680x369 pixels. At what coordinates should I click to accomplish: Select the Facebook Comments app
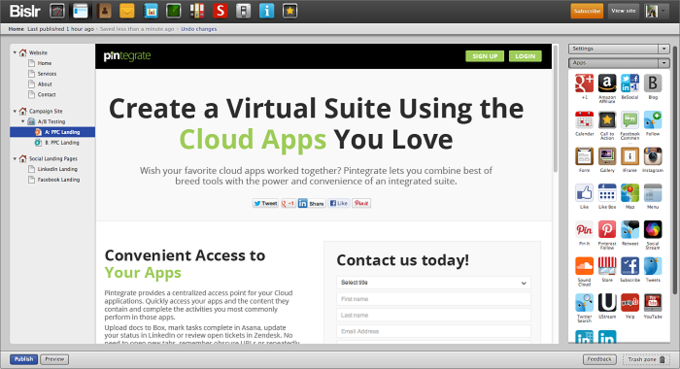pos(630,120)
